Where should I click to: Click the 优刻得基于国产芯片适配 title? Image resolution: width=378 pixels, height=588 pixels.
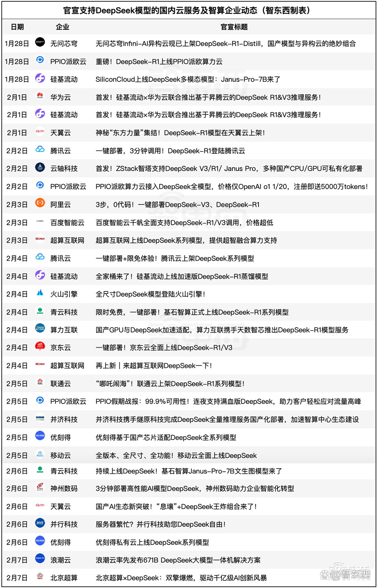click(166, 438)
